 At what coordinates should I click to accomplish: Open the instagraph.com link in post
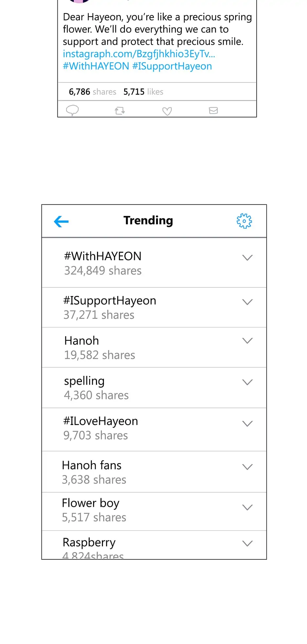pos(139,54)
